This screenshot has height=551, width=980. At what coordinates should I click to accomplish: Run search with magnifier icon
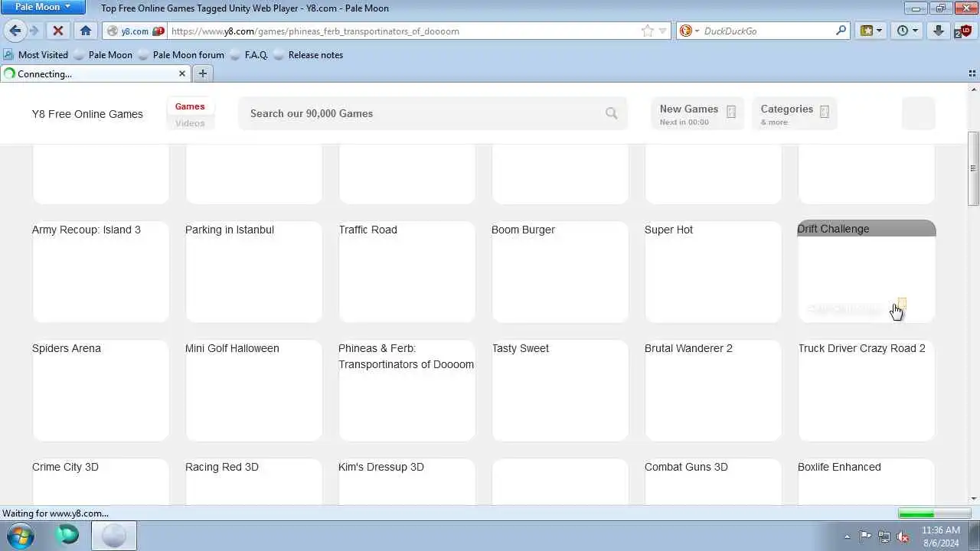tap(841, 31)
